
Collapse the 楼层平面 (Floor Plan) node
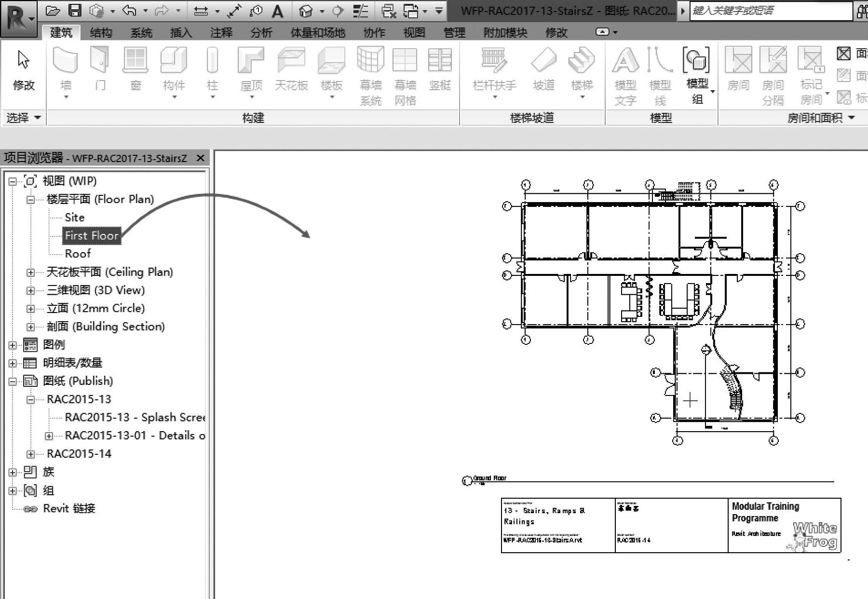tap(30, 200)
